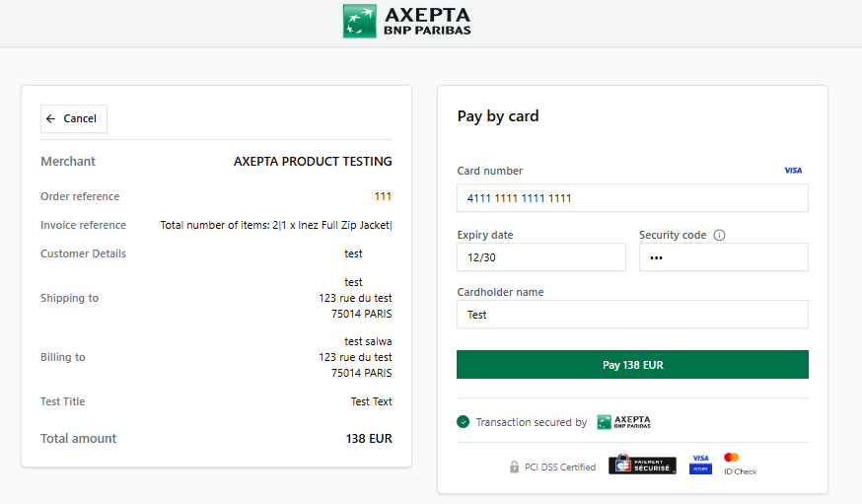Image resolution: width=862 pixels, height=504 pixels.
Task: Click the Visa icon above card number
Action: coord(793,171)
